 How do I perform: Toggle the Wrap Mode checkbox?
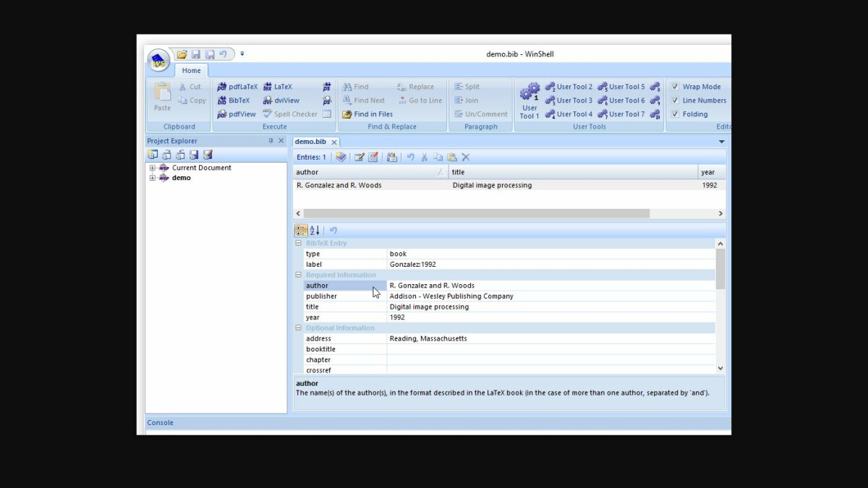point(675,87)
